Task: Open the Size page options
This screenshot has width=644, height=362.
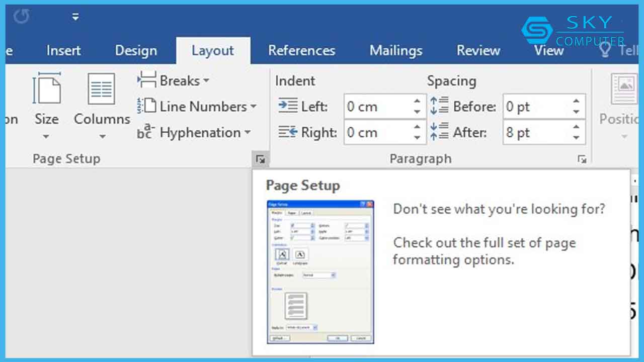Action: [x=47, y=105]
